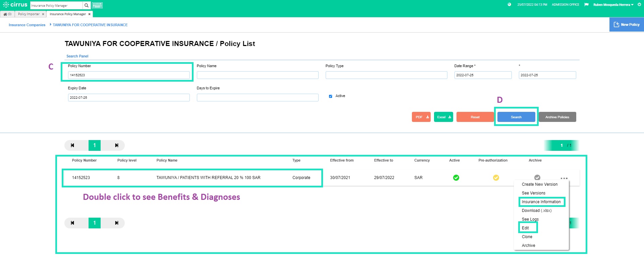Image resolution: width=644 pixels, height=264 pixels.
Task: Click the Reset button
Action: (x=475, y=117)
